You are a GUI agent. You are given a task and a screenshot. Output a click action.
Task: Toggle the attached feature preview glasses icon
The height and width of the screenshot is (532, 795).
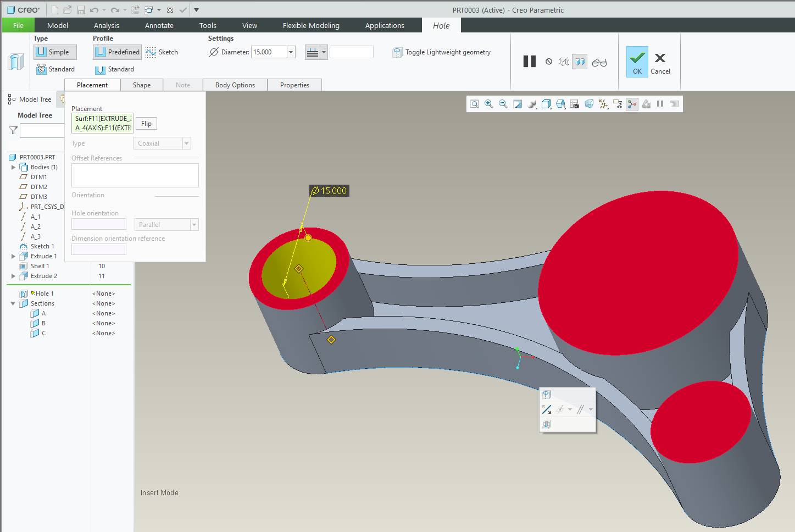[599, 62]
